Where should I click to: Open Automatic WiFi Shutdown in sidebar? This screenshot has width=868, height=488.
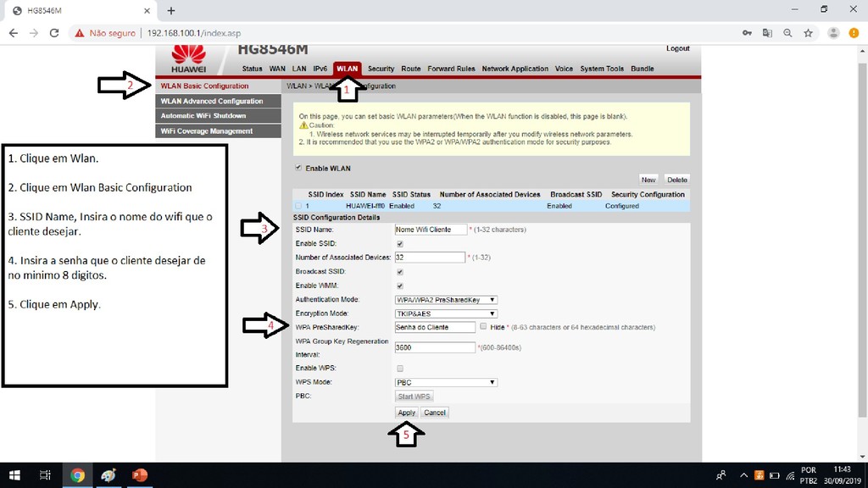click(x=218, y=115)
